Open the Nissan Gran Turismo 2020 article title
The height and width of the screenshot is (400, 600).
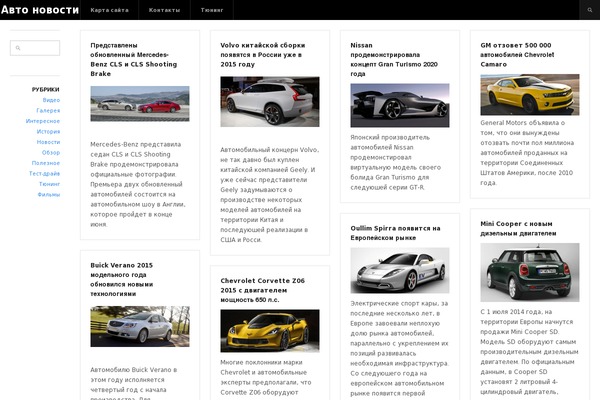click(x=394, y=59)
